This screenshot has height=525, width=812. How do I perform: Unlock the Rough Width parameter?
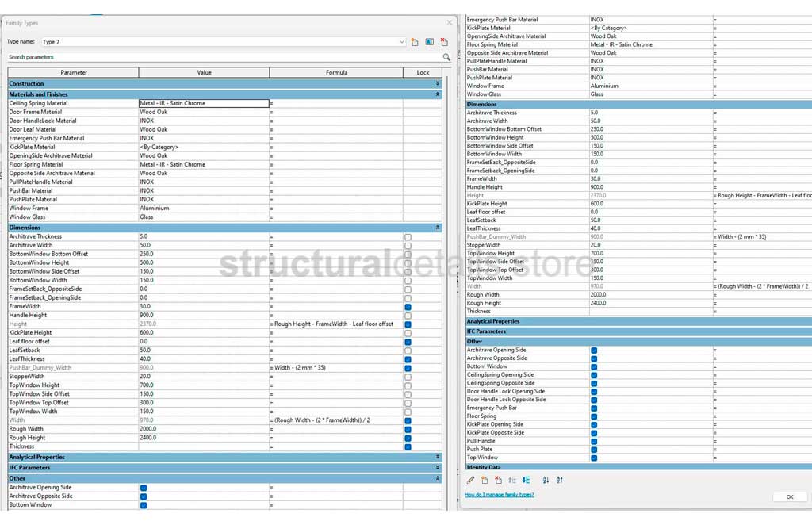[409, 428]
